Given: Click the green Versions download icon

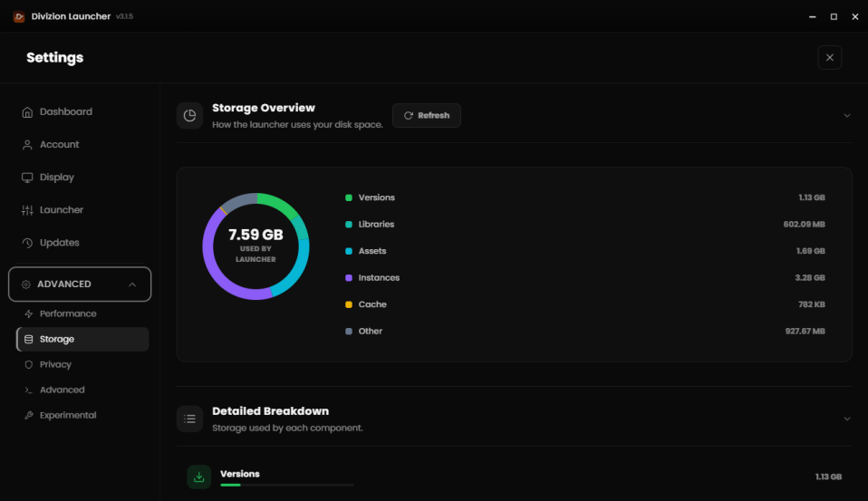Looking at the screenshot, I should click(198, 477).
